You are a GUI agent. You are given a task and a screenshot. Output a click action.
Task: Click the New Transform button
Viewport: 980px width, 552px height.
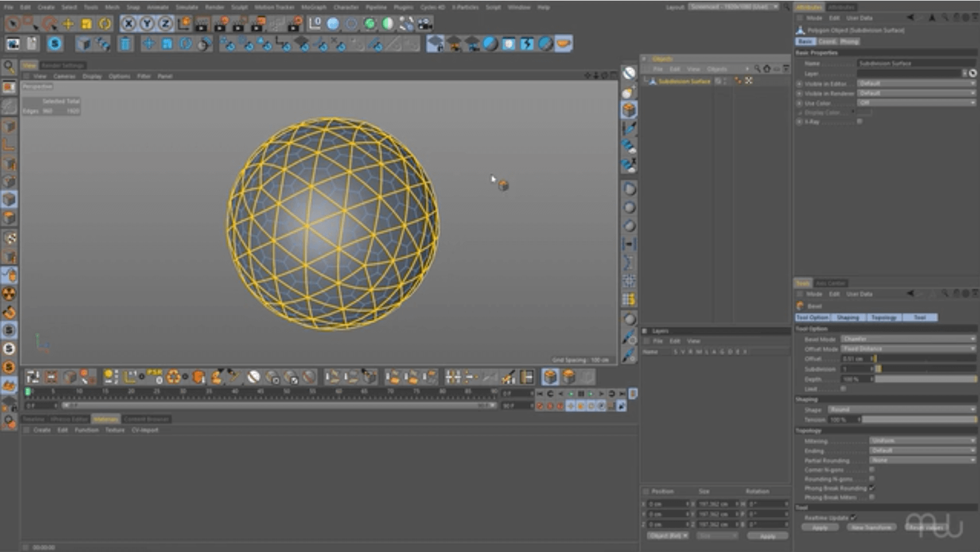[871, 527]
